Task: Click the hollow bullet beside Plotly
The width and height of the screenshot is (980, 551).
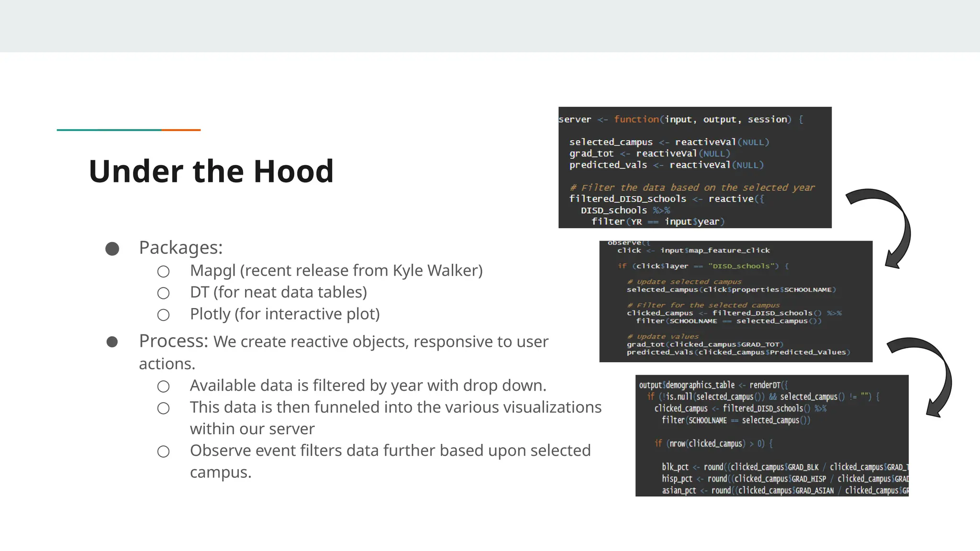Action: coord(164,315)
